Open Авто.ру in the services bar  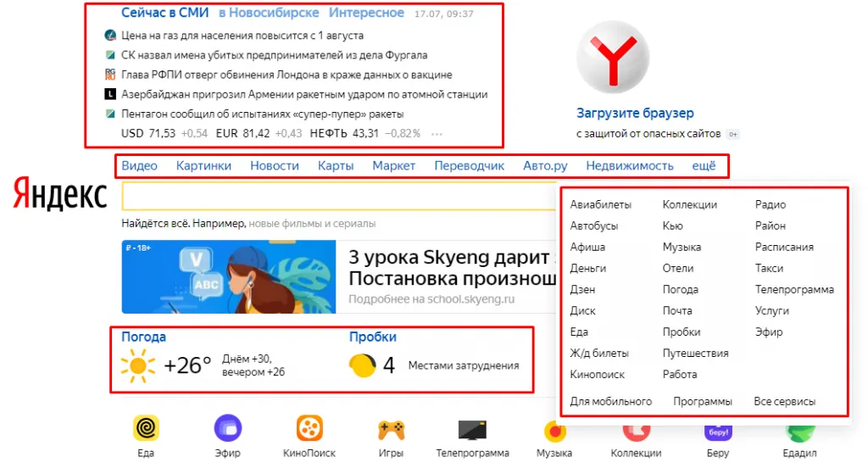pos(545,165)
